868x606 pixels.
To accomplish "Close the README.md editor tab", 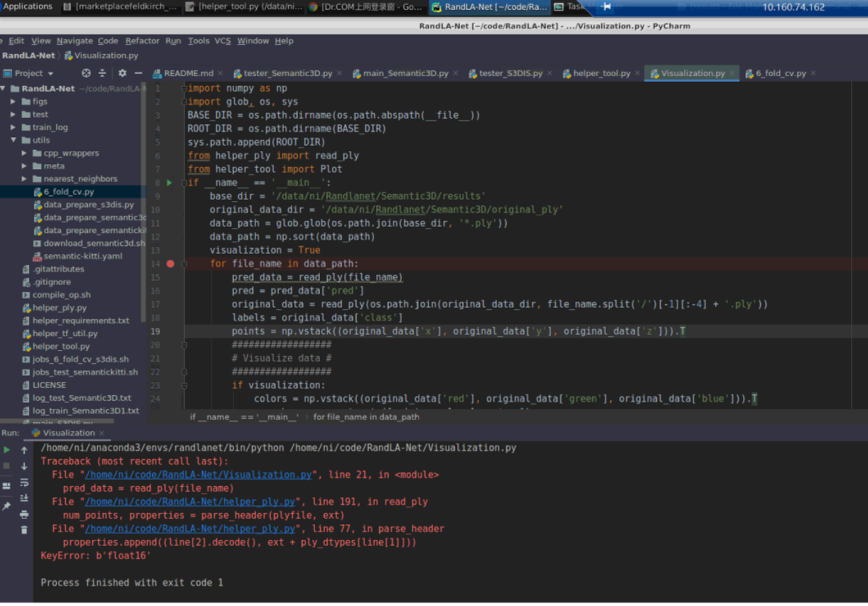I will [220, 73].
